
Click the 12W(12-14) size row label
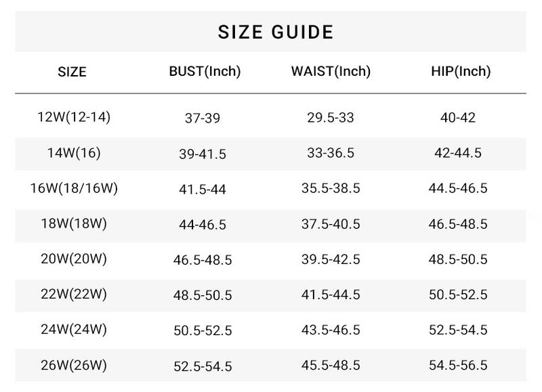click(x=74, y=117)
